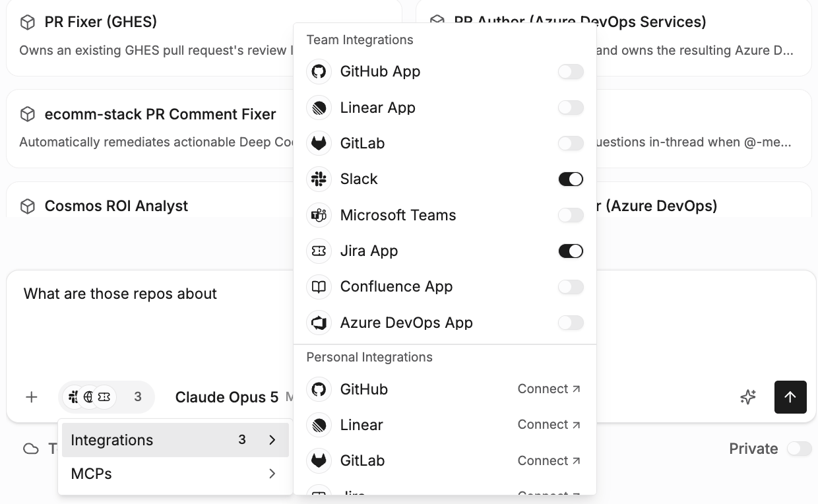Click the Microsoft Teams logo icon
Screen dimensions: 818x504
(x=319, y=215)
